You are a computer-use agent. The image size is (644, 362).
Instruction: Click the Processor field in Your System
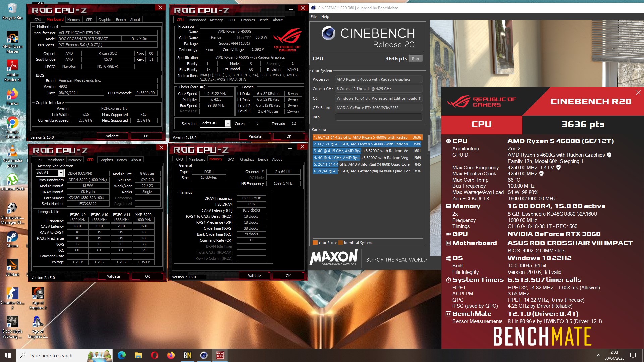pos(378,79)
